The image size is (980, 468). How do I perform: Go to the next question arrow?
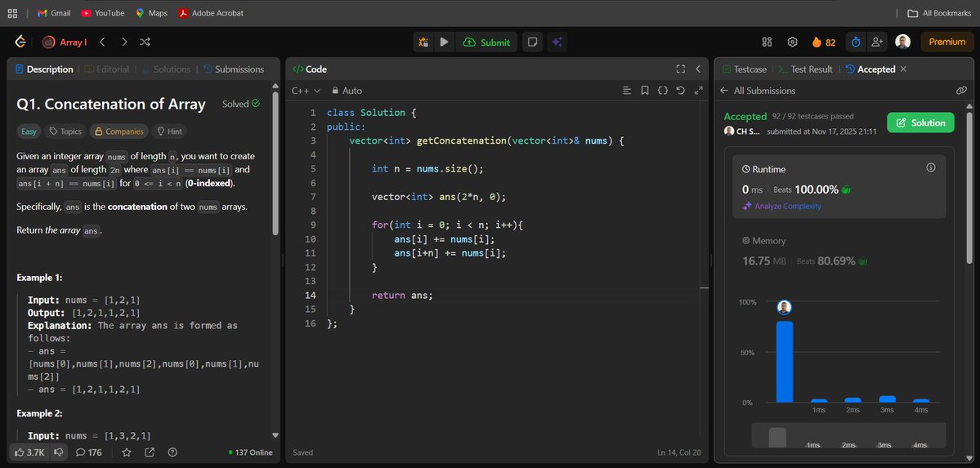point(124,42)
